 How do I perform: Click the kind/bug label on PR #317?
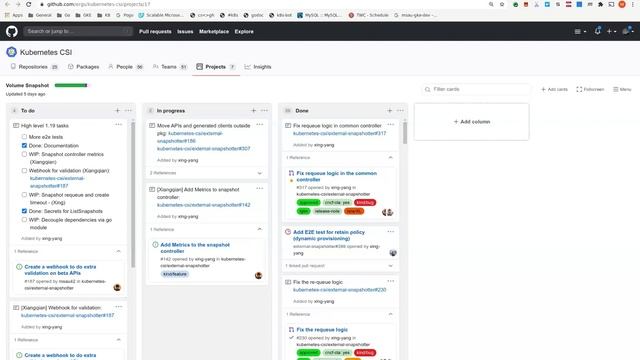(x=365, y=202)
